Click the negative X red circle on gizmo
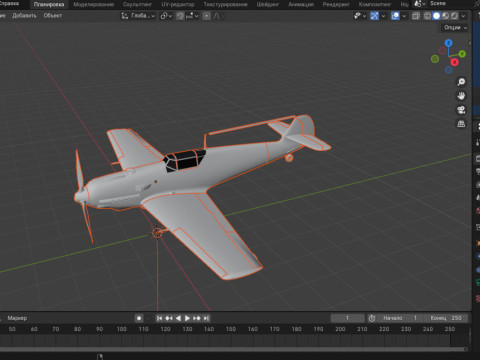The width and height of the screenshot is (480, 360). pyautogui.click(x=442, y=51)
